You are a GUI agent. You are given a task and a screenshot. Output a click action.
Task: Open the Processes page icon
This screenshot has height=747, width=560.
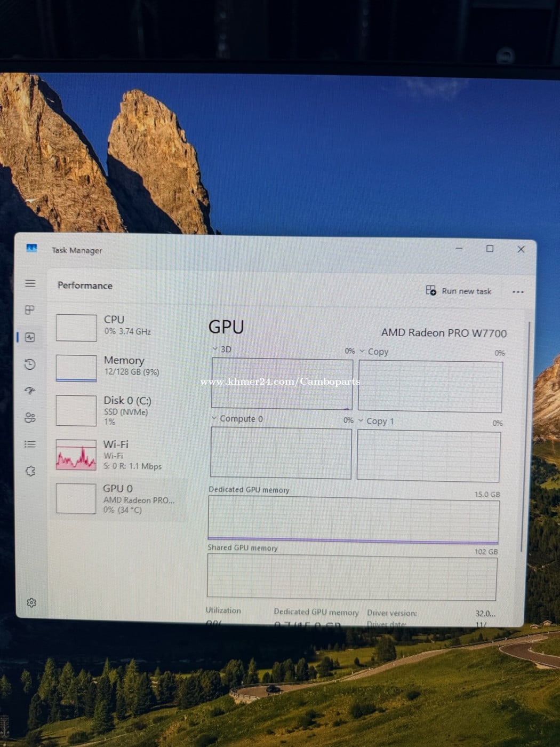coord(30,310)
